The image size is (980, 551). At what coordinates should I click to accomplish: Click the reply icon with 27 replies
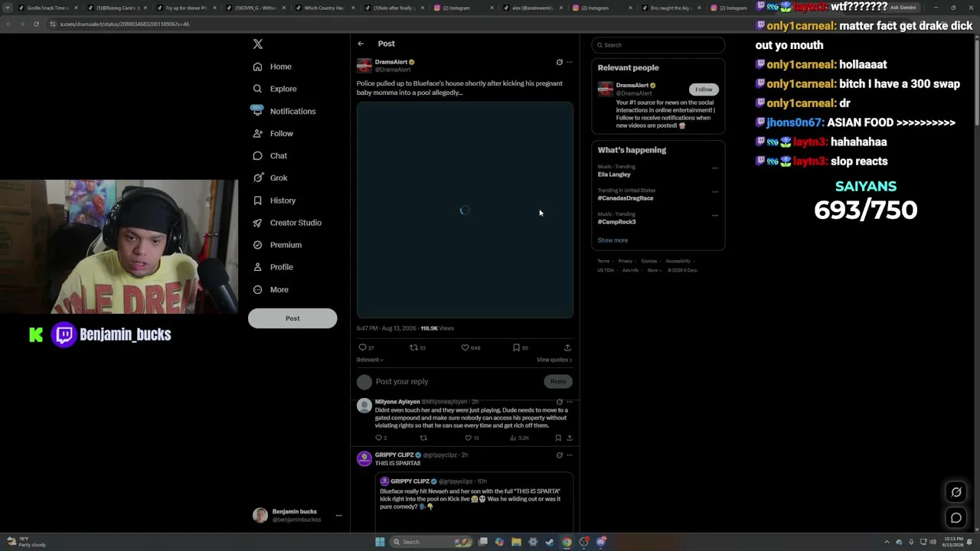click(366, 347)
